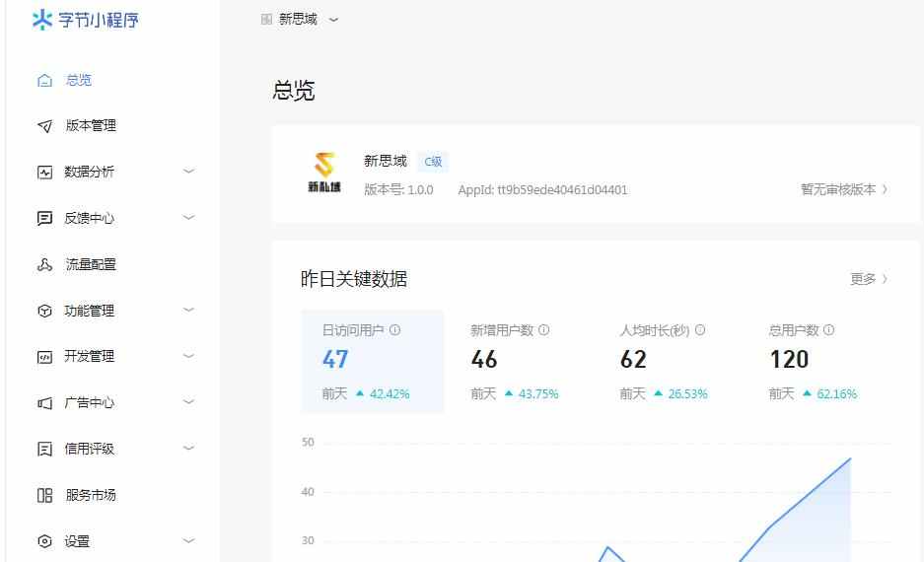
Task: Click the info icon next to 日访问用户
Action: tap(394, 330)
